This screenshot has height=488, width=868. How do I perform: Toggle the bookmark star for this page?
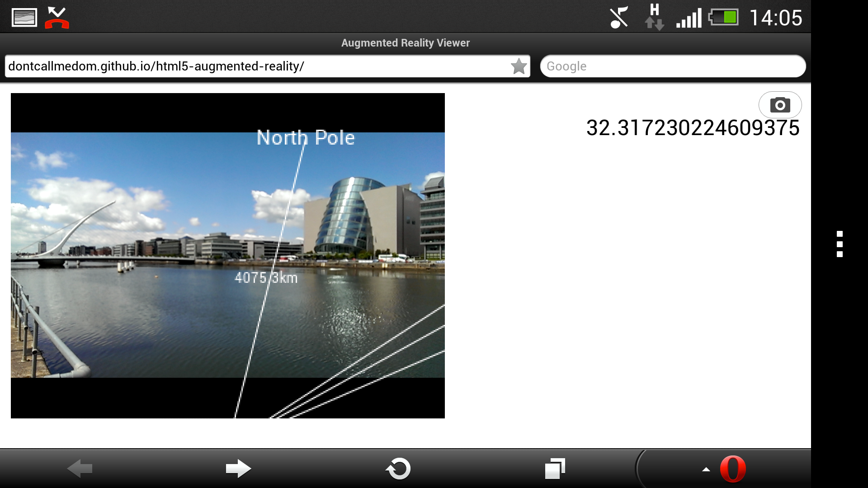coord(518,66)
